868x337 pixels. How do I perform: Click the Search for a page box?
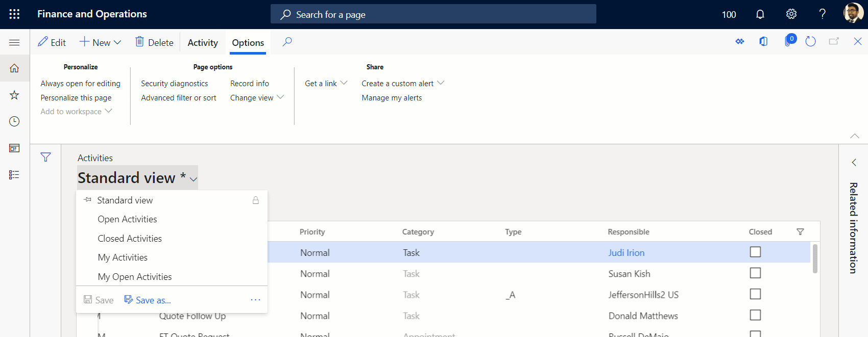[x=433, y=14]
